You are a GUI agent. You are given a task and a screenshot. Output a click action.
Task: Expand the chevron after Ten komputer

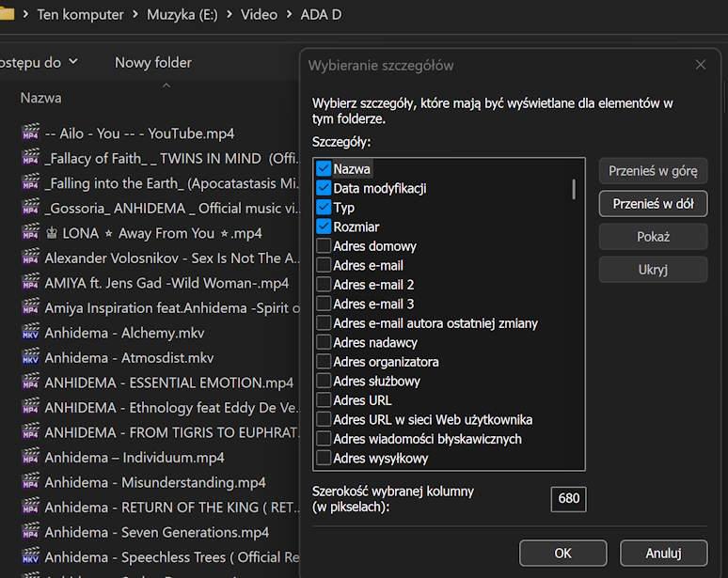click(135, 15)
